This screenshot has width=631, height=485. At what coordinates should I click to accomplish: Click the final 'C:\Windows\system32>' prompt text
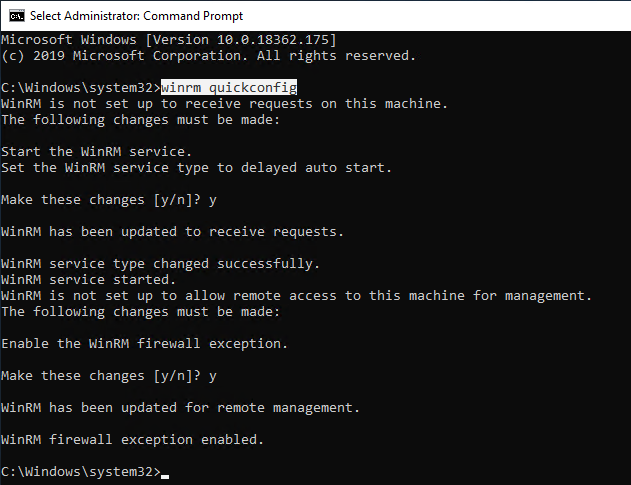81,472
